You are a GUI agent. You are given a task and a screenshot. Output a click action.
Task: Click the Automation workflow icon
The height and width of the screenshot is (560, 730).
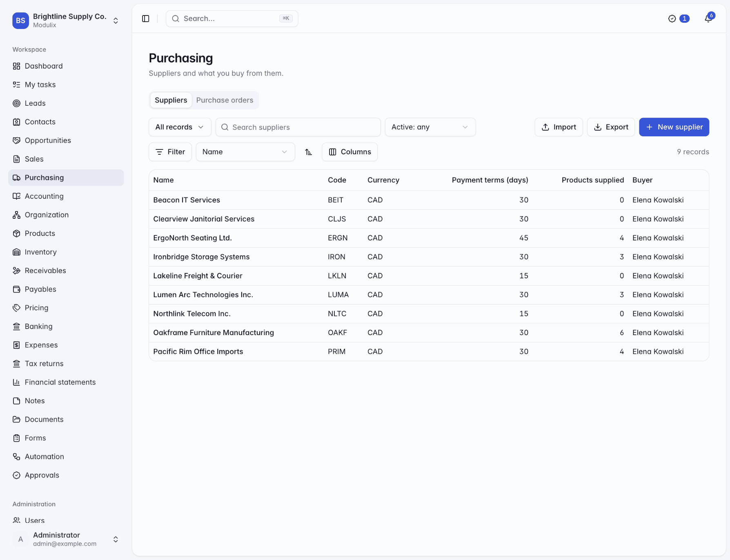point(16,456)
